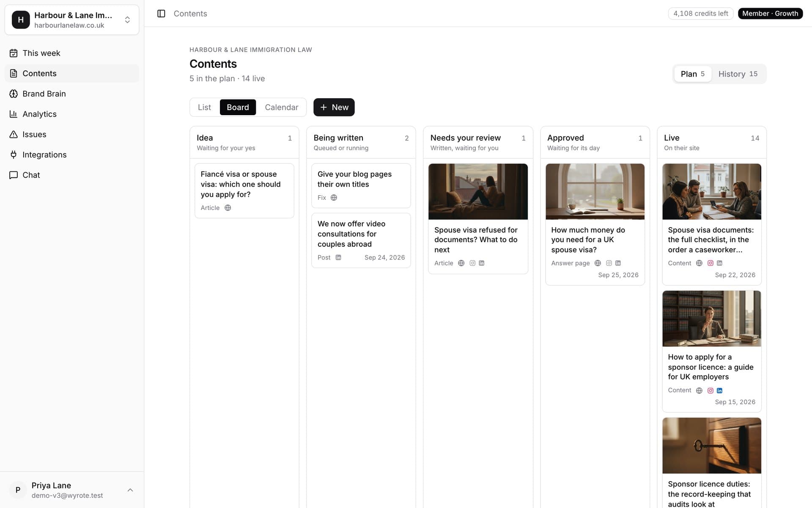Switch to Calendar view
The height and width of the screenshot is (508, 812).
point(282,108)
